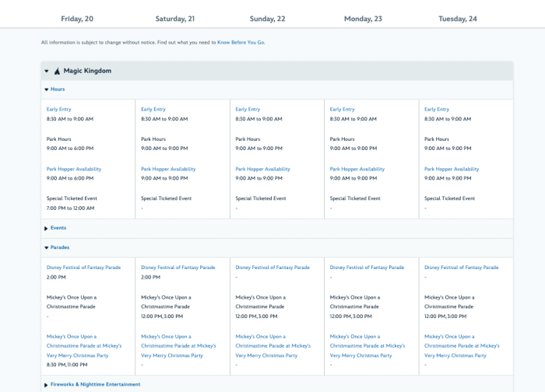Collapse the Hours section
The image size is (545, 392).
coord(54,89)
